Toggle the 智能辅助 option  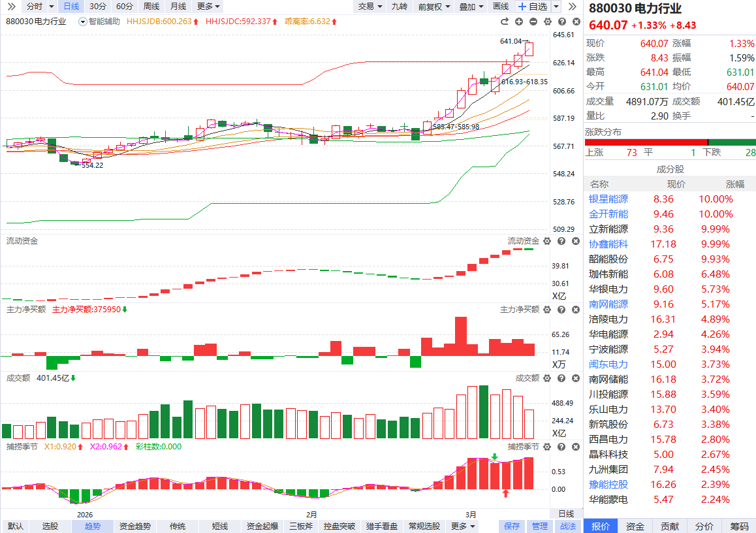pyautogui.click(x=100, y=22)
